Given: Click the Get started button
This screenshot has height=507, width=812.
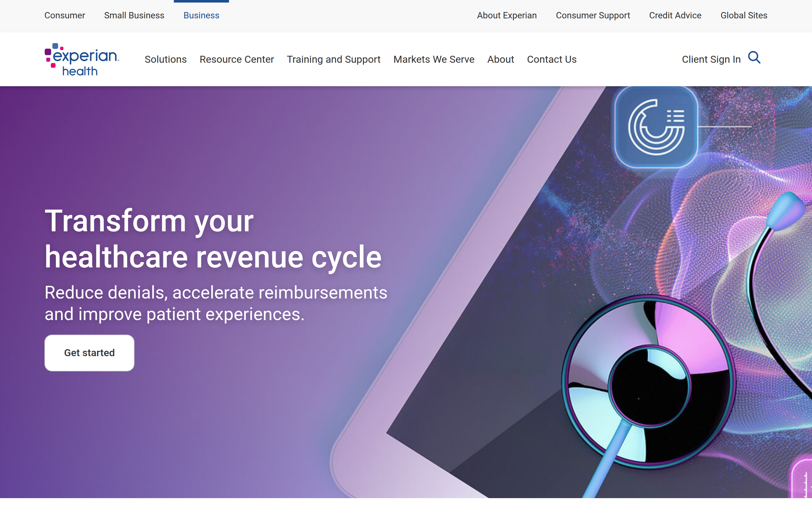Looking at the screenshot, I should point(89,352).
